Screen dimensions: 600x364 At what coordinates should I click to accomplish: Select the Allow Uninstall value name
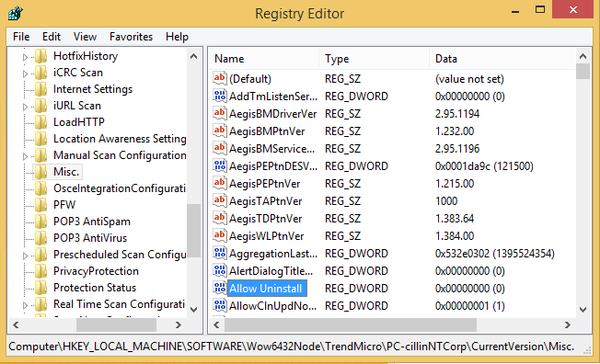pos(266,289)
